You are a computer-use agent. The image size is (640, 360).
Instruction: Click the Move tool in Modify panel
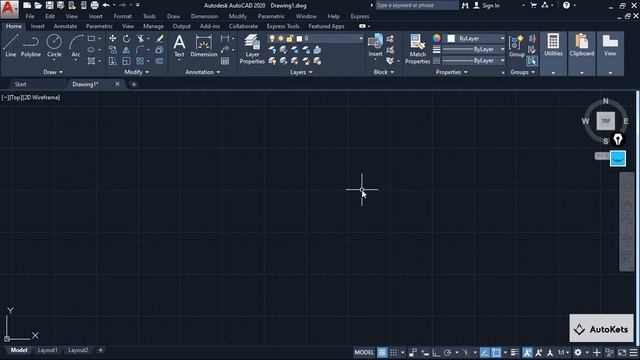point(112,38)
